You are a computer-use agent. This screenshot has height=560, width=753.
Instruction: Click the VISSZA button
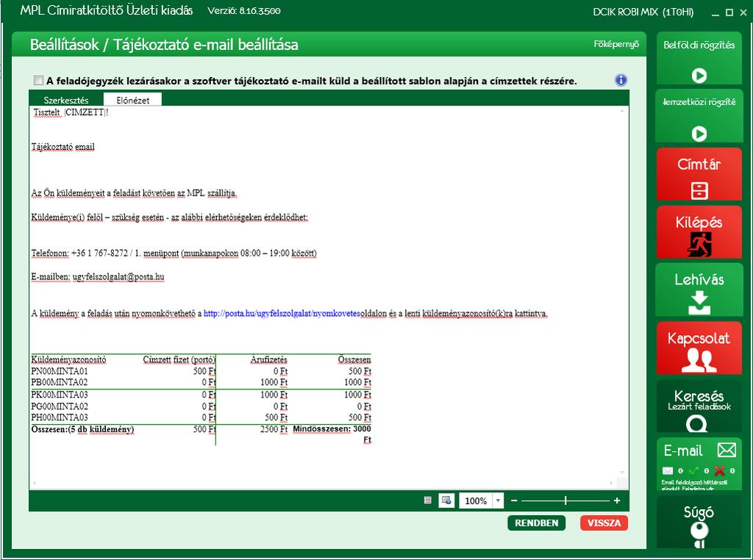[x=604, y=523]
